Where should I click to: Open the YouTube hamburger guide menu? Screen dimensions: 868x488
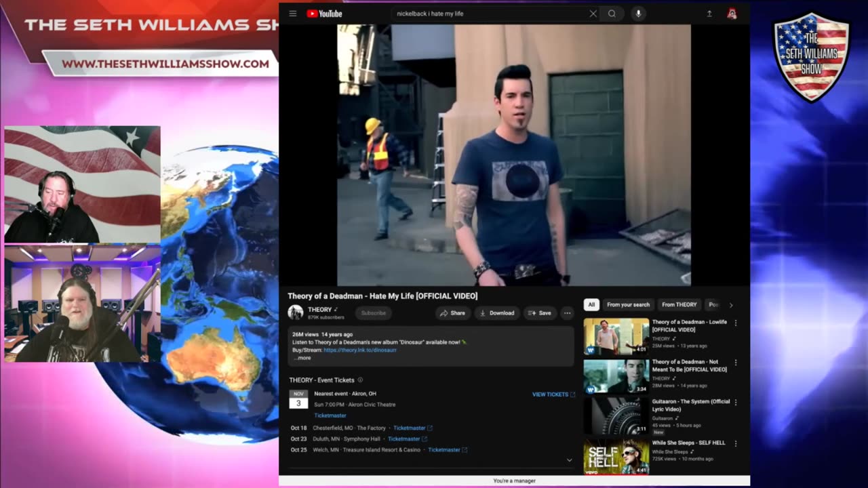pyautogui.click(x=292, y=14)
